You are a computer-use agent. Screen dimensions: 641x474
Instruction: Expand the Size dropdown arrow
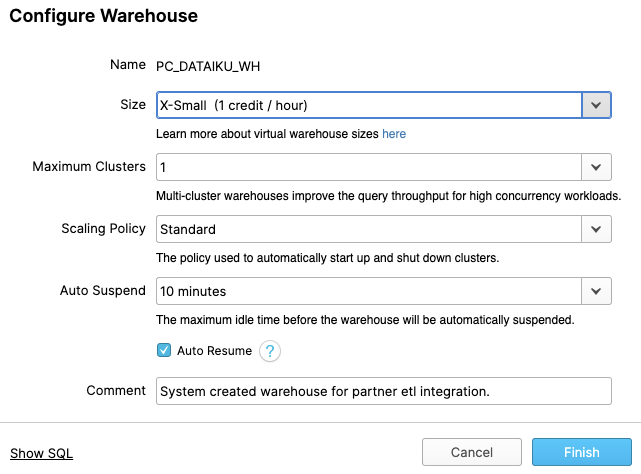[596, 105]
